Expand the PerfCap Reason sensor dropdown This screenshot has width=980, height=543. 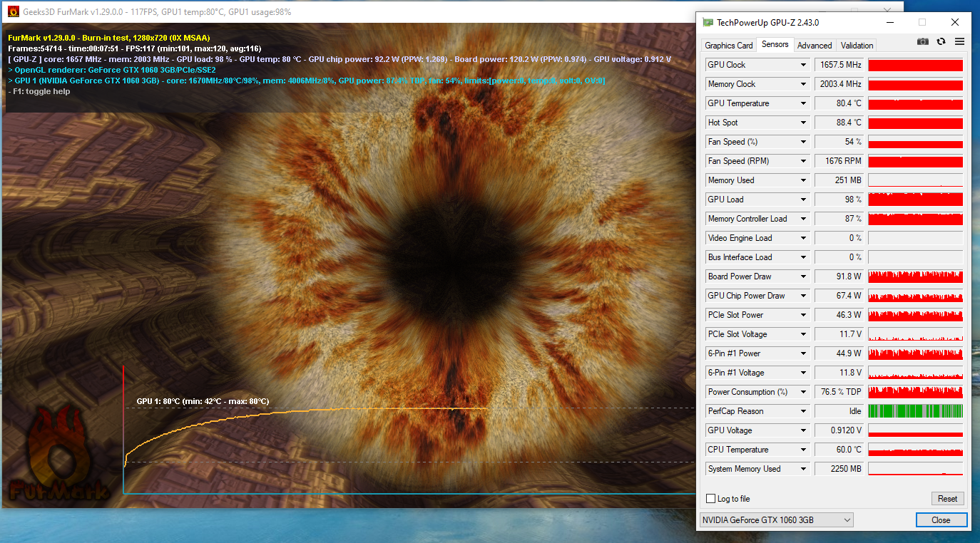tap(804, 411)
